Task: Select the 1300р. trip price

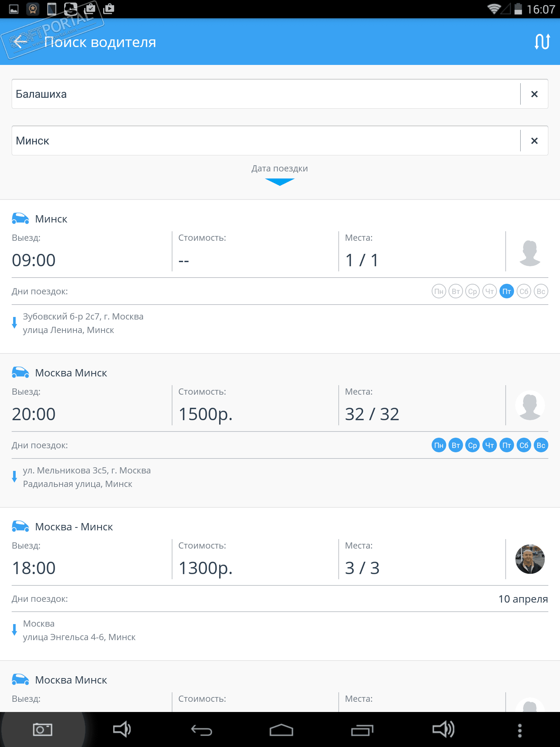Action: pos(206,569)
